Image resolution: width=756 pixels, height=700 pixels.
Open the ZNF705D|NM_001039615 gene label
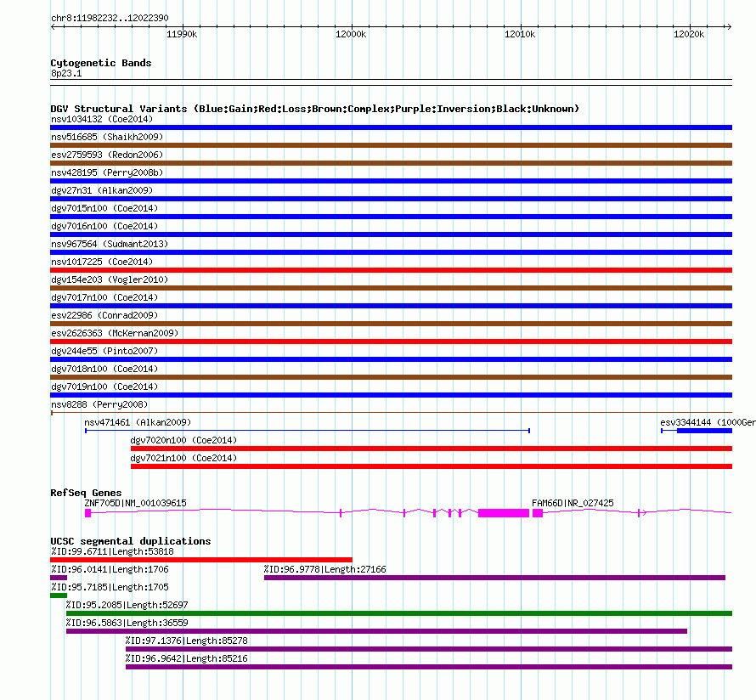pos(135,503)
